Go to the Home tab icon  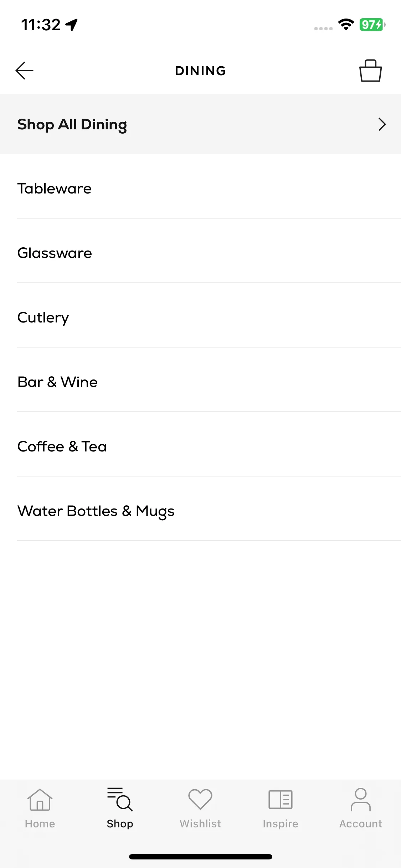40,800
